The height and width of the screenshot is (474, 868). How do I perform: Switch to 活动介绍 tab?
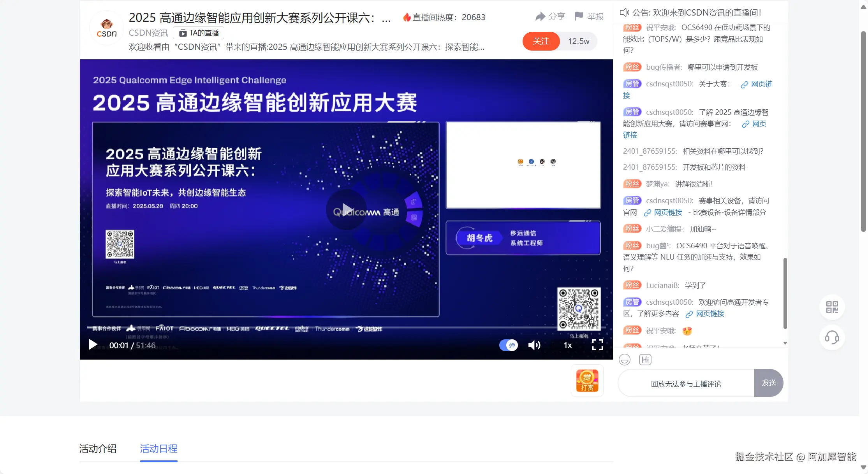(x=98, y=449)
